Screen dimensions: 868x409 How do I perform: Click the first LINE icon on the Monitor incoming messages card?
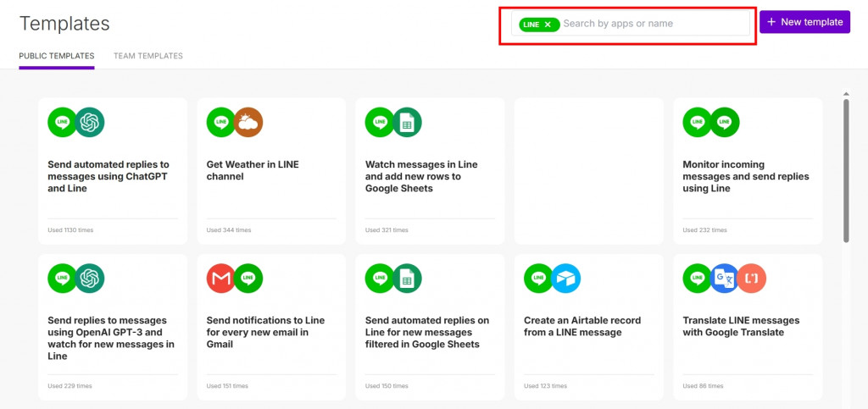(x=698, y=122)
